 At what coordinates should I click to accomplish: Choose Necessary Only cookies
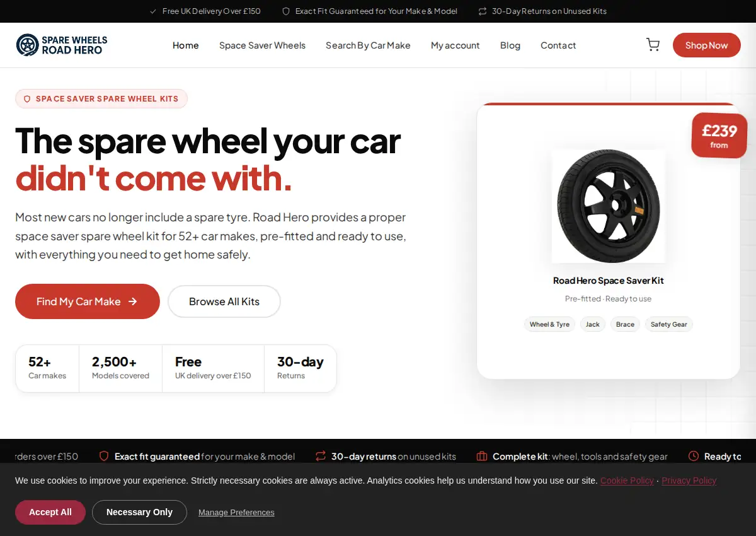pyautogui.click(x=139, y=512)
